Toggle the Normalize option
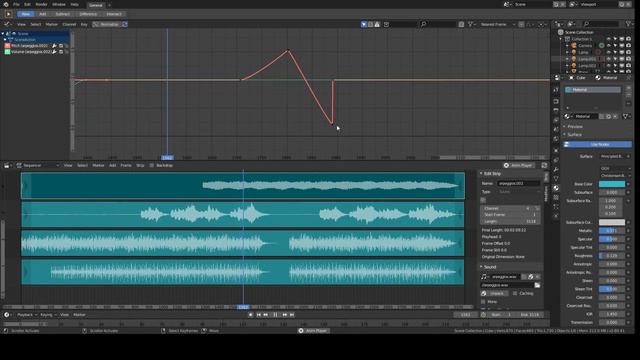This screenshot has width=640, height=360. tap(106, 24)
